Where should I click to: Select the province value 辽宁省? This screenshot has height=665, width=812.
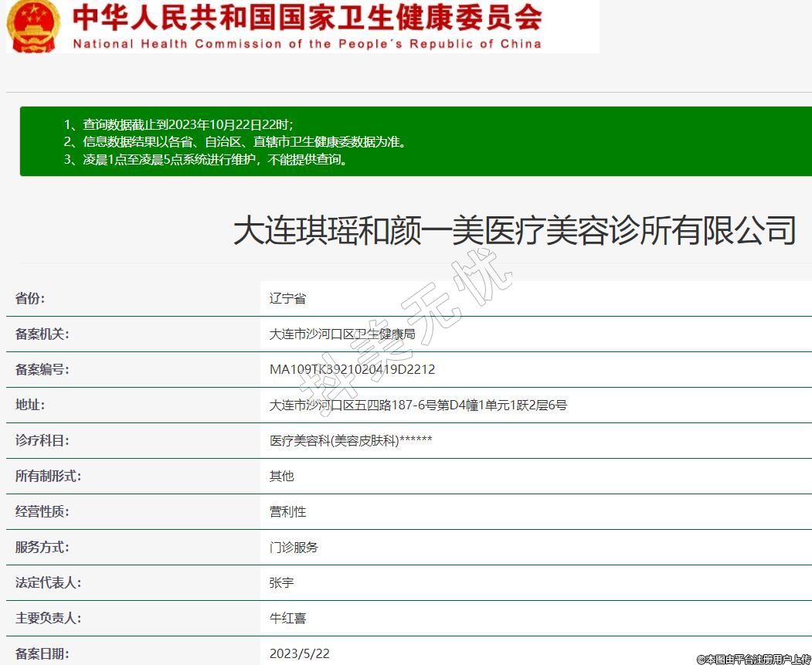pyautogui.click(x=287, y=299)
